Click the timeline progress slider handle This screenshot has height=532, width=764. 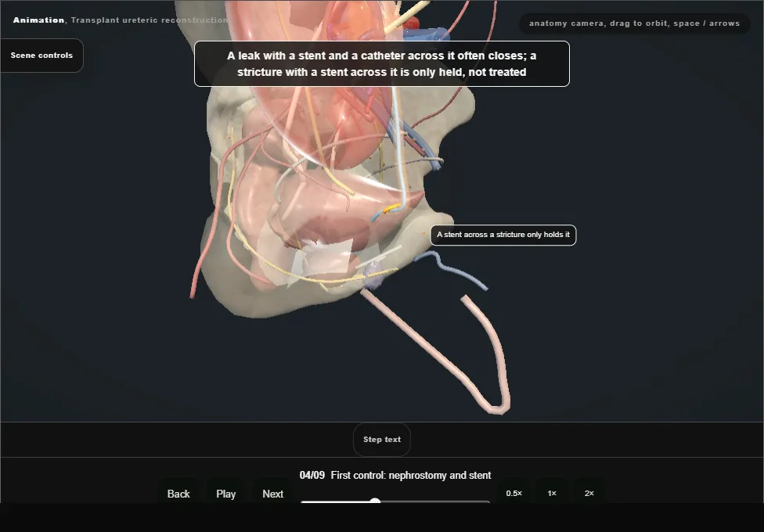(x=375, y=501)
